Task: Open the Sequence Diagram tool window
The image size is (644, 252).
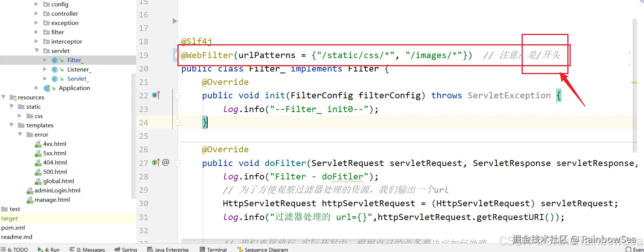Action: pyautogui.click(x=263, y=249)
